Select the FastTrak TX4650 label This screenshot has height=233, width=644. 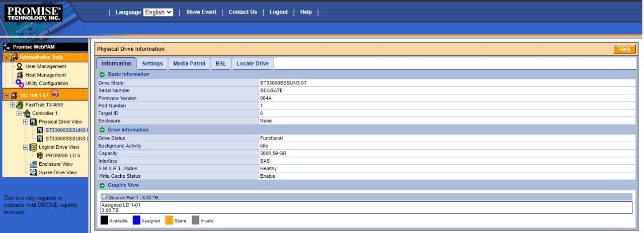pos(44,105)
